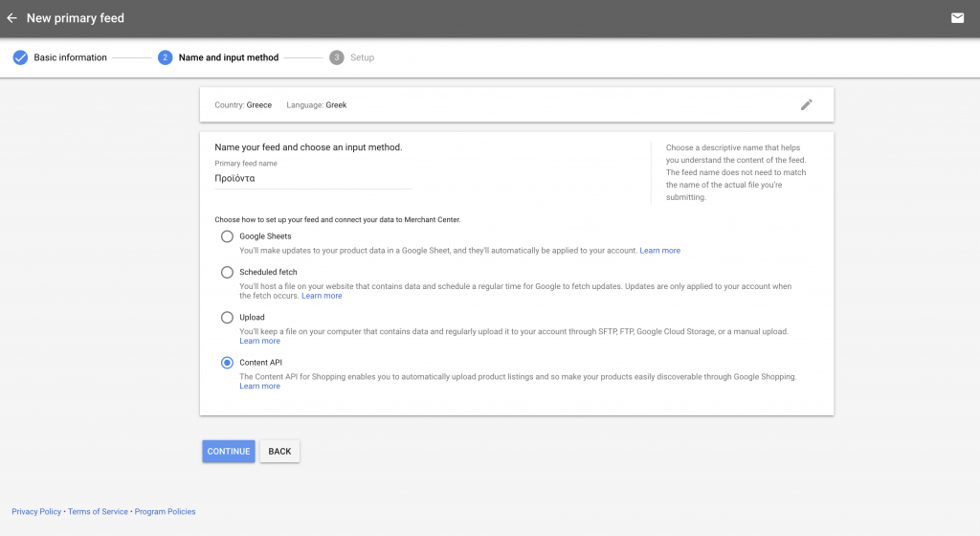The height and width of the screenshot is (536, 980).
Task: Select the Google Sheets radio button
Action: pos(227,236)
